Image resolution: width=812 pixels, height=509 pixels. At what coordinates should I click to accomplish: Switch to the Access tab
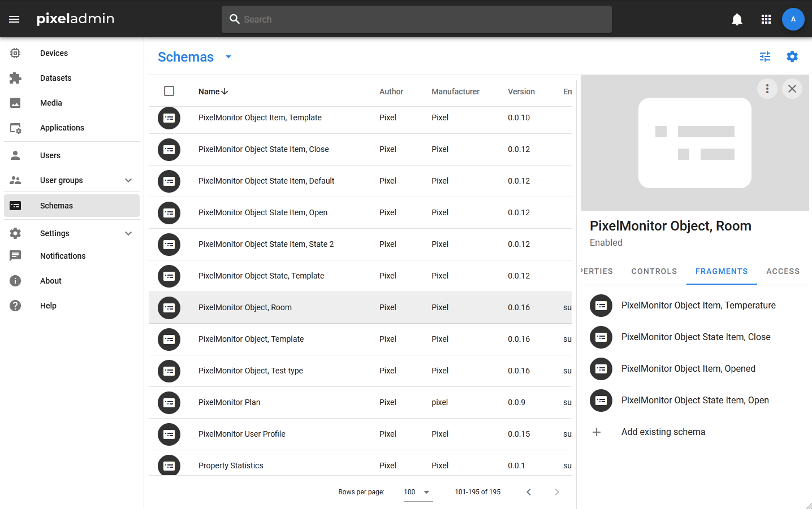[x=783, y=271]
